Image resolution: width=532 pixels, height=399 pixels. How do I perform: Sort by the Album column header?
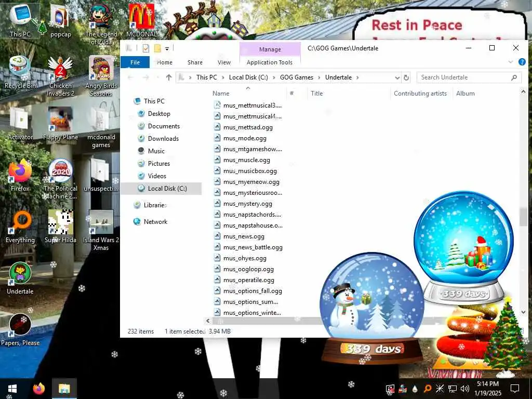pyautogui.click(x=465, y=94)
